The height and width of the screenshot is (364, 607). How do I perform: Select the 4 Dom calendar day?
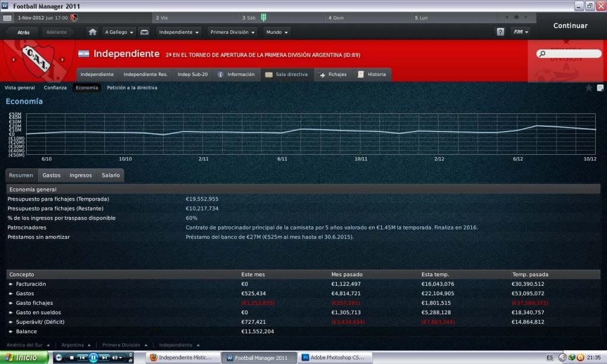368,18
